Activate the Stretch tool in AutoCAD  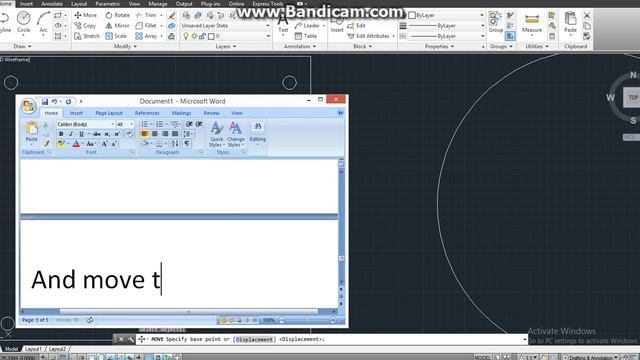coord(87,36)
